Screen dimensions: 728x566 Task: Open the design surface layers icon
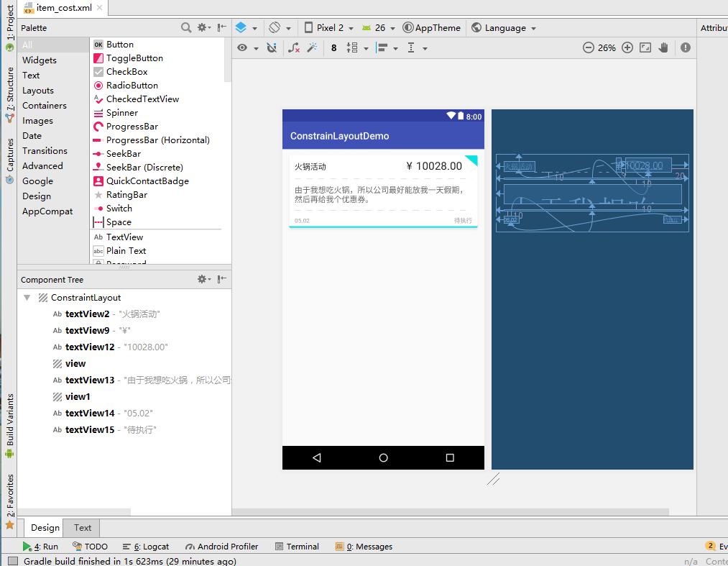[241, 27]
